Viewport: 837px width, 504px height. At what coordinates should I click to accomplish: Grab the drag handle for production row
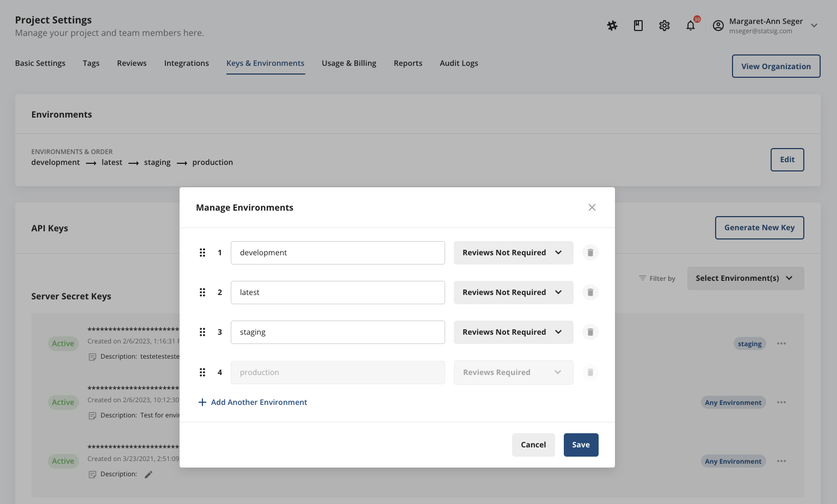pos(202,372)
